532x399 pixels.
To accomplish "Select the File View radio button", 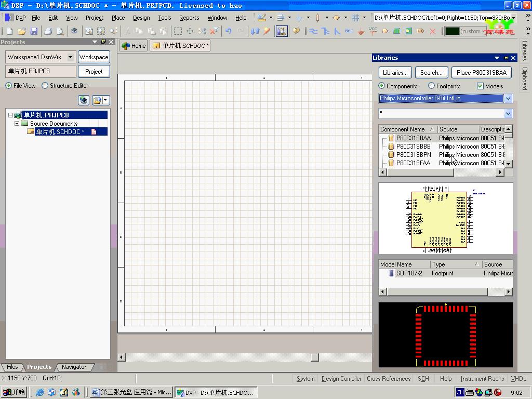I will coord(8,86).
